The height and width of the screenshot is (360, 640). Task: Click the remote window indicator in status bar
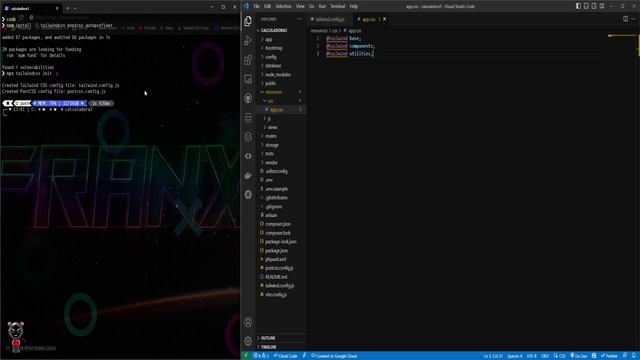pyautogui.click(x=246, y=356)
